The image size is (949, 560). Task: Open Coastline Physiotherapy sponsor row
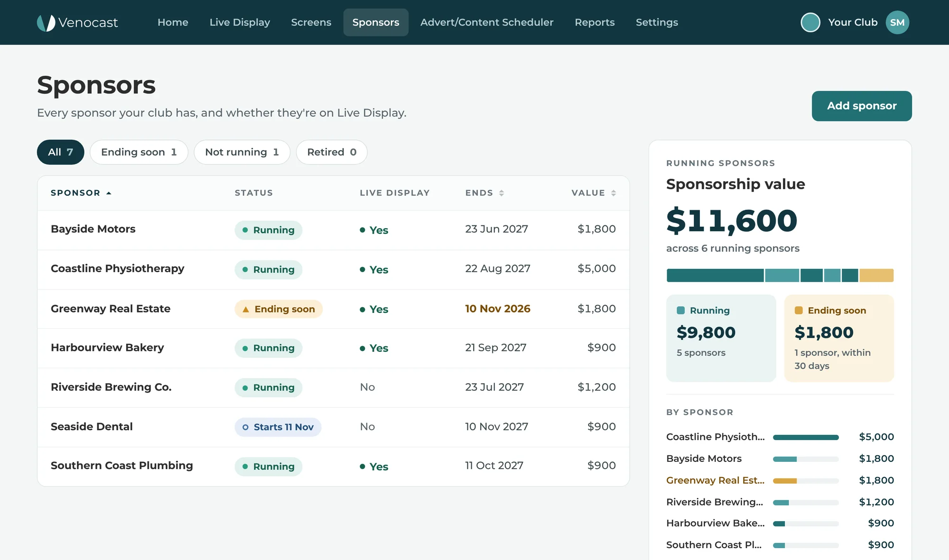(x=334, y=269)
